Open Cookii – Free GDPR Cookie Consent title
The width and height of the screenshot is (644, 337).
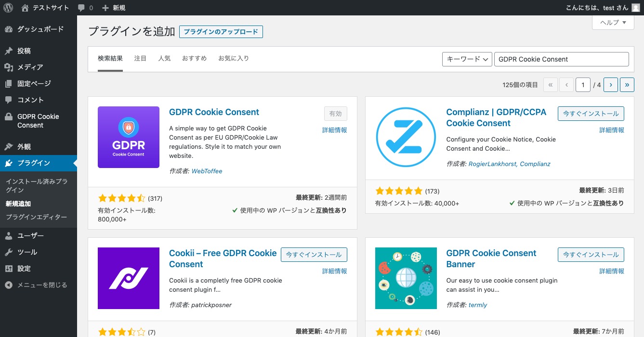point(223,259)
